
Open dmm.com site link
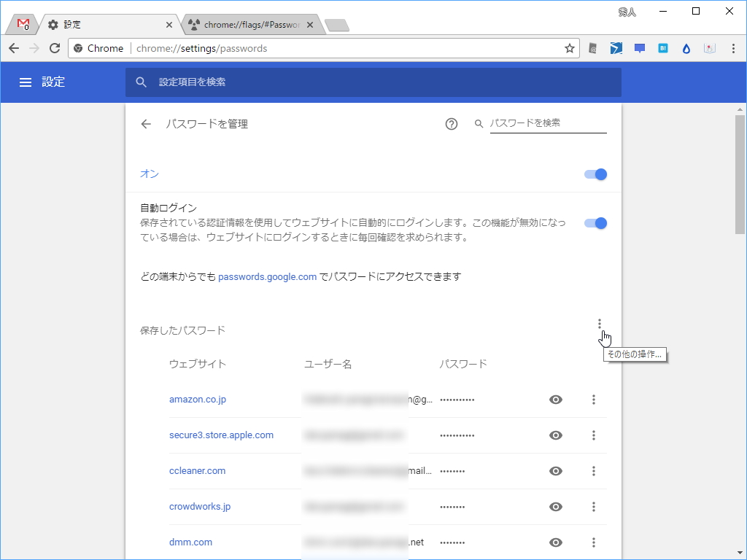pos(190,542)
